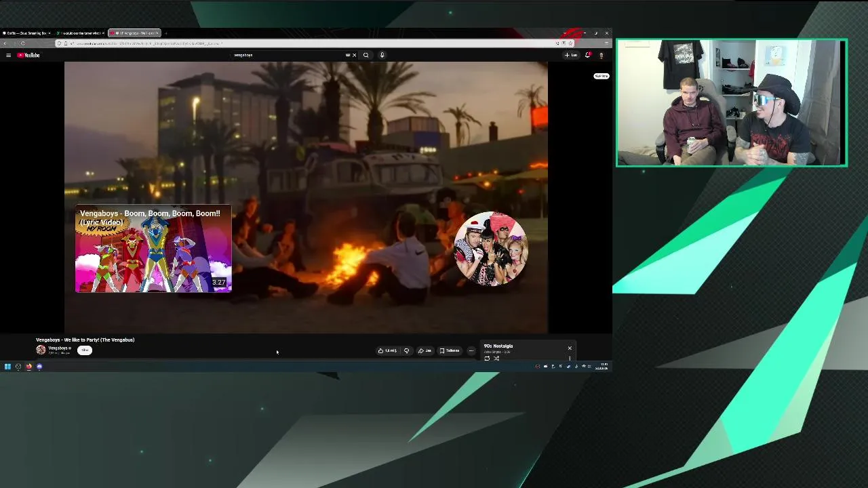
Task: Open the on-screen keyboard icon in search
Action: point(348,55)
